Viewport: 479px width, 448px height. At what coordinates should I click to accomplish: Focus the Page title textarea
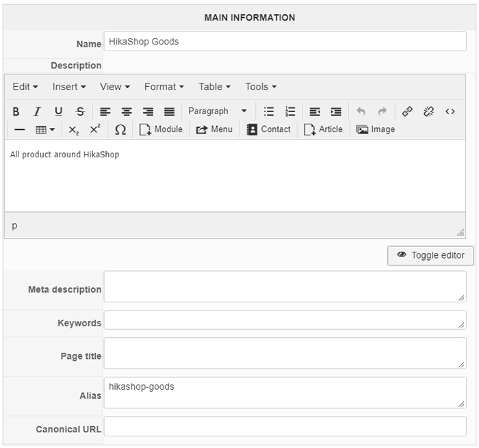point(285,354)
